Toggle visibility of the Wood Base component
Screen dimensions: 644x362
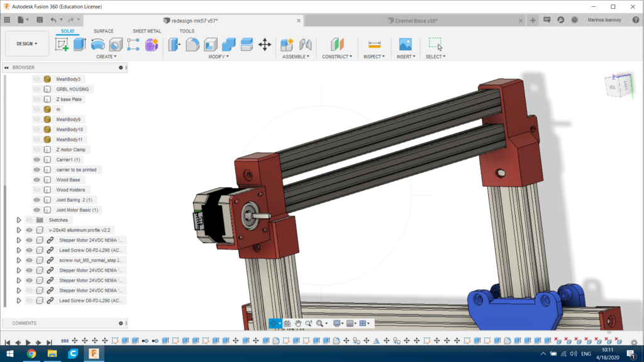[x=36, y=179]
